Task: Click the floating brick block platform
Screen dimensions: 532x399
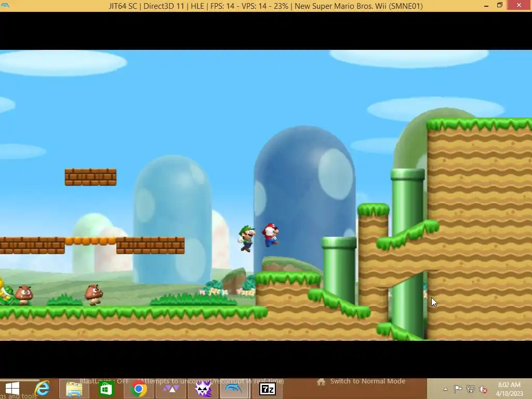Action: click(x=90, y=177)
